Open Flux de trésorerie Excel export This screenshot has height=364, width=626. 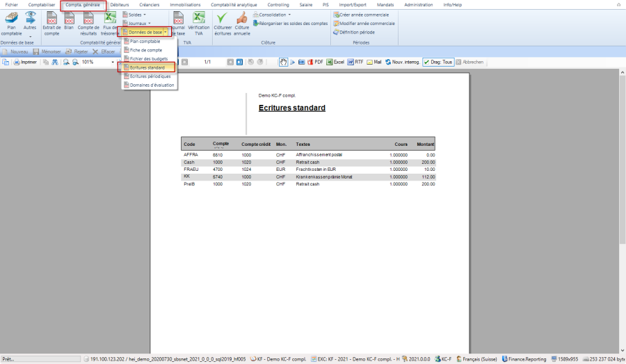tap(110, 24)
